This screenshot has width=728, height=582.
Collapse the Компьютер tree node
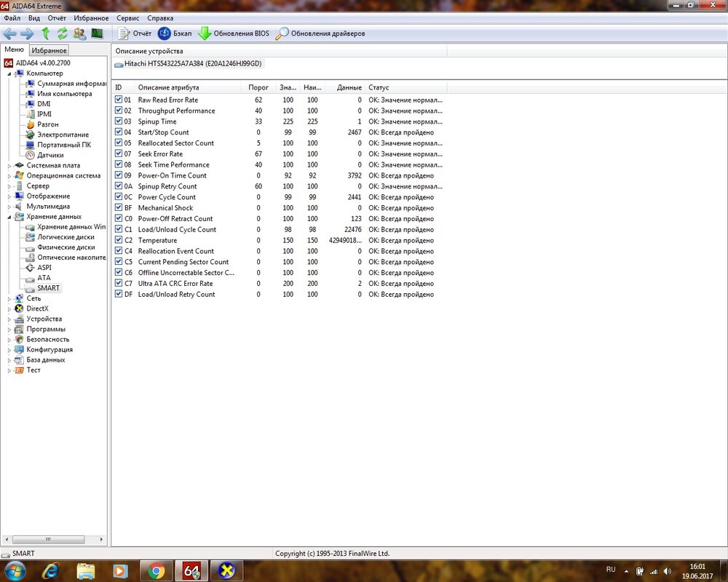click(x=9, y=73)
